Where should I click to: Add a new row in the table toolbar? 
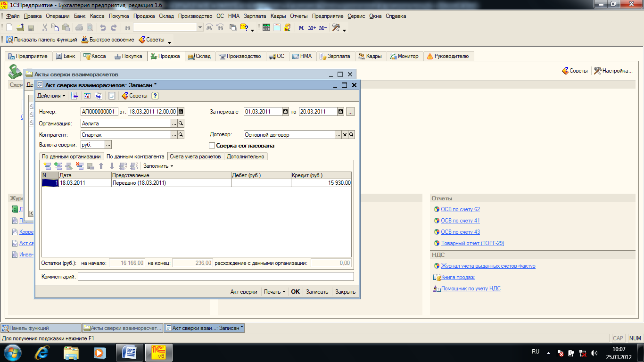click(47, 166)
